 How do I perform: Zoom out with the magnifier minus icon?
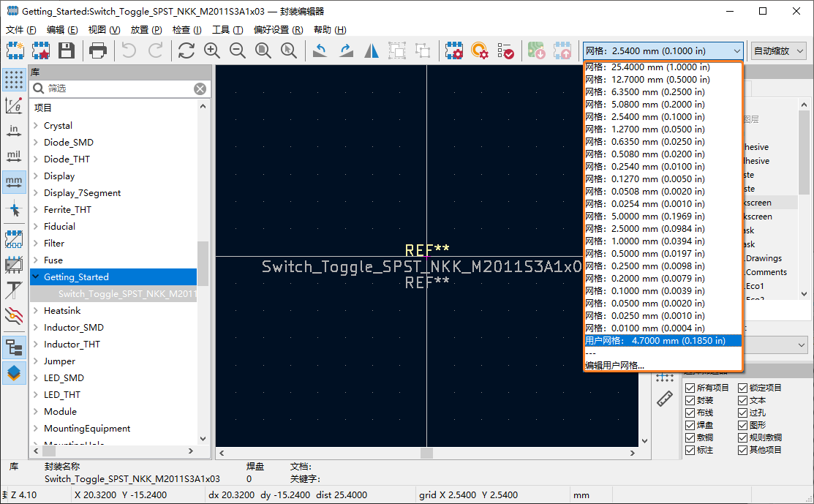pyautogui.click(x=237, y=51)
